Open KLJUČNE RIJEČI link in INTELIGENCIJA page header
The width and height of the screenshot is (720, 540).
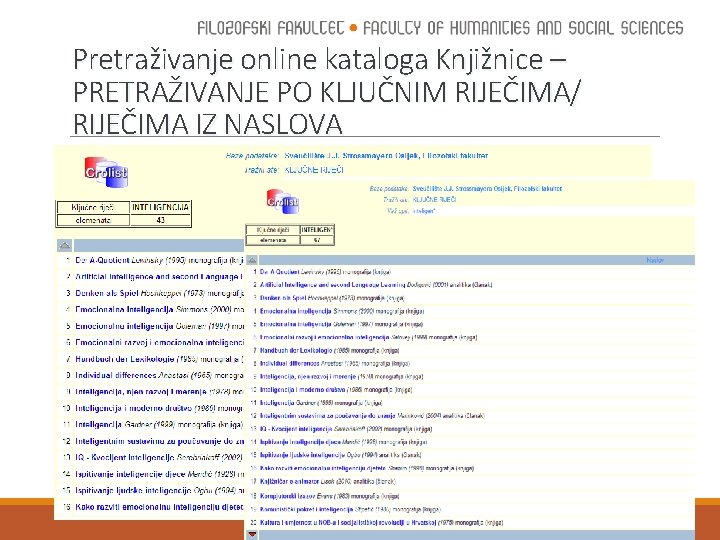click(x=314, y=170)
